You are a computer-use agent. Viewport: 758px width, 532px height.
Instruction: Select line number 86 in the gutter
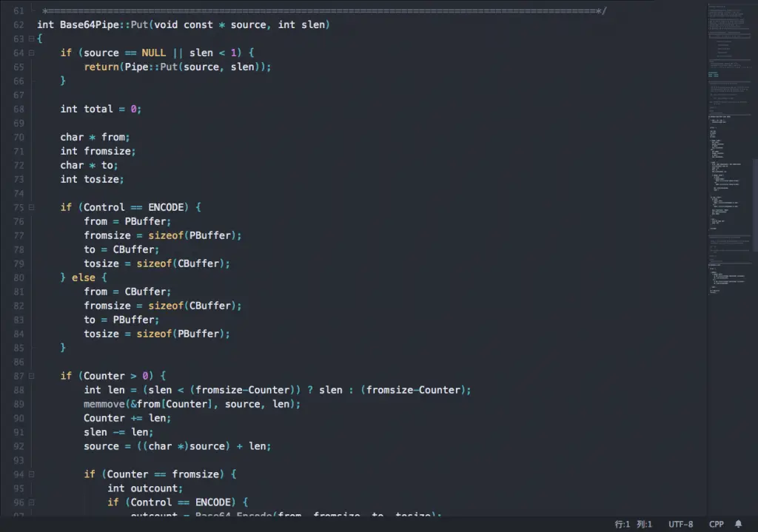[x=19, y=362]
